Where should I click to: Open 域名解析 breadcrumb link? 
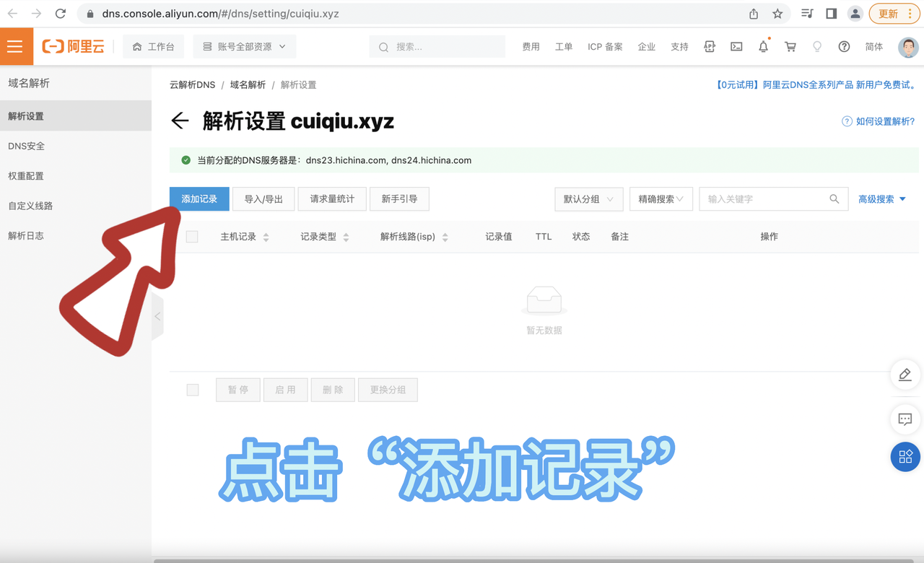point(248,84)
